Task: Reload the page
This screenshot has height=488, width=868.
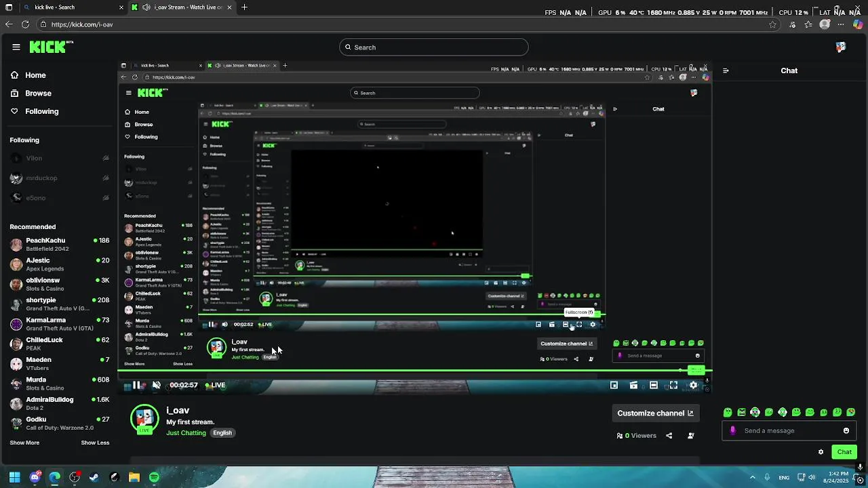Action: point(25,24)
